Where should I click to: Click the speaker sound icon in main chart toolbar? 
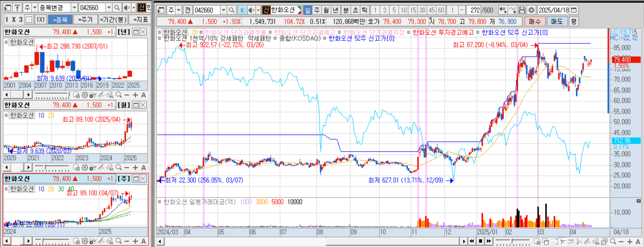[x=251, y=10]
